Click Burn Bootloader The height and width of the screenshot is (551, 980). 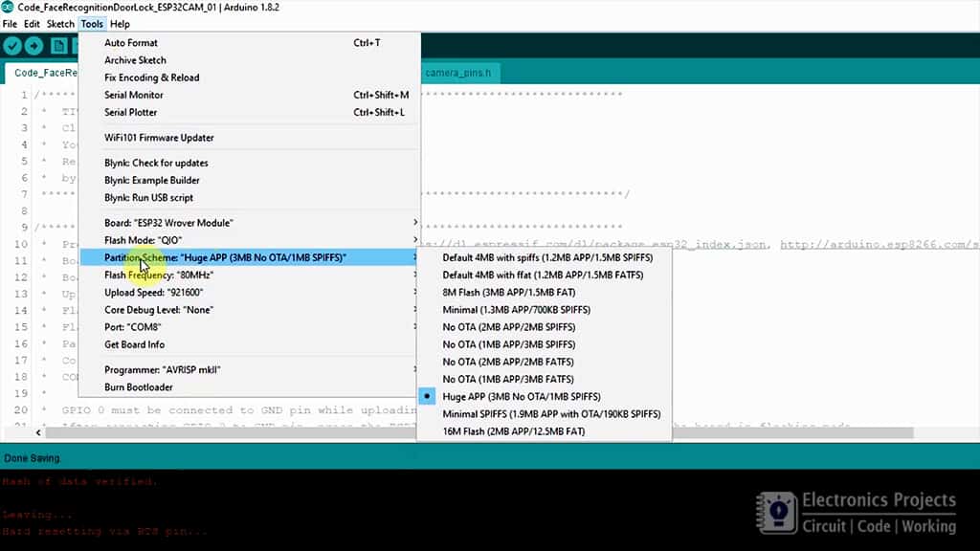[x=250, y=387]
